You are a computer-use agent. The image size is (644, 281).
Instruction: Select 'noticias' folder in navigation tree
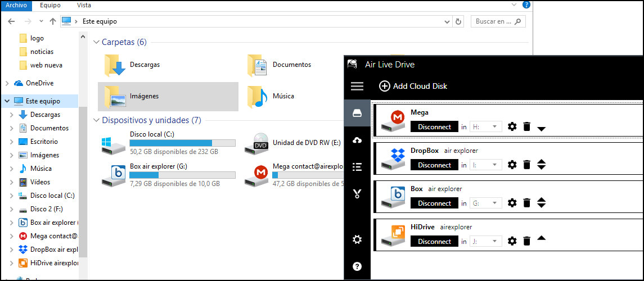pyautogui.click(x=42, y=52)
